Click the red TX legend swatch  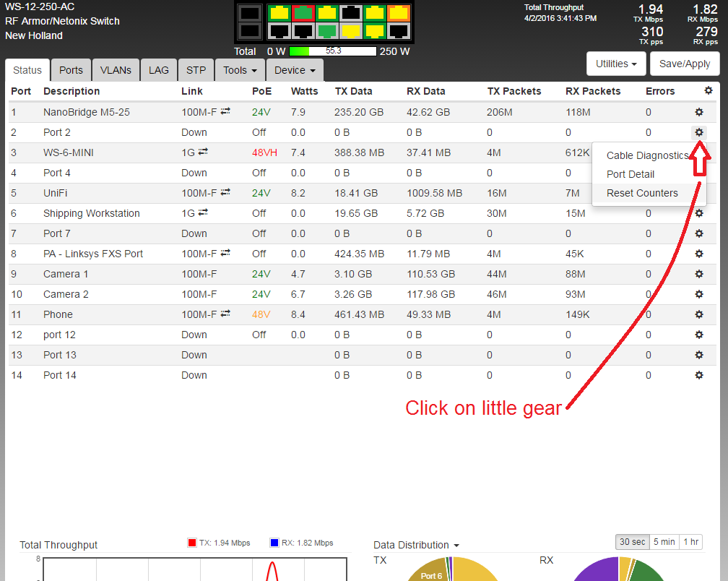(x=192, y=543)
